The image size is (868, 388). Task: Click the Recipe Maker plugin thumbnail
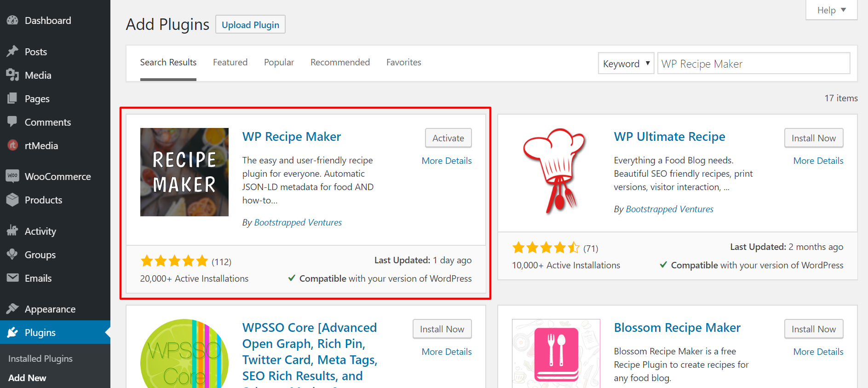pyautogui.click(x=184, y=172)
